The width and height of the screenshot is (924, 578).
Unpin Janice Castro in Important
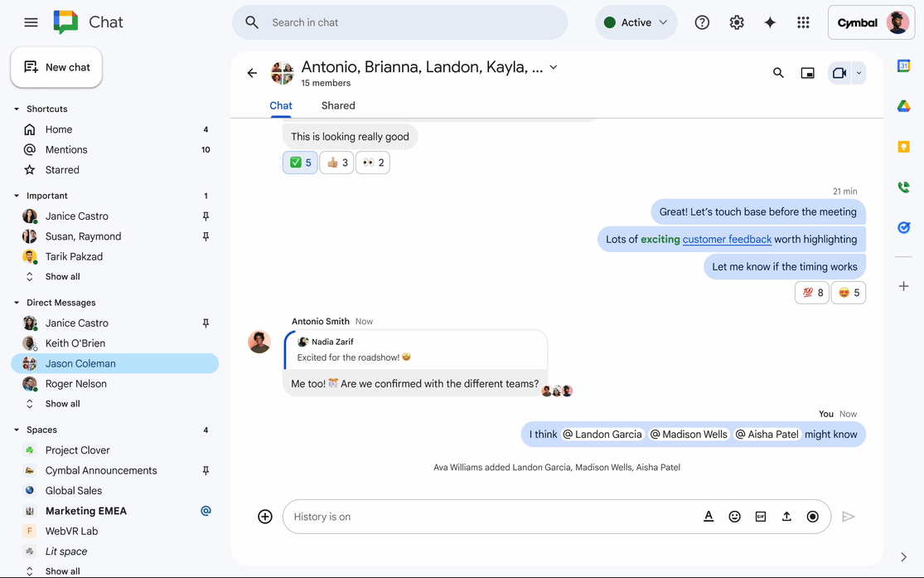[x=206, y=216]
